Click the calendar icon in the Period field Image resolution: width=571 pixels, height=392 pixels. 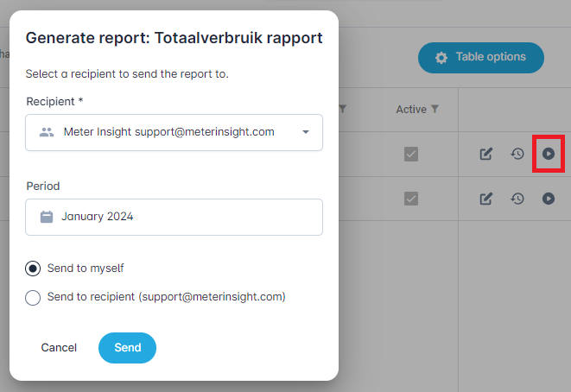[47, 217]
